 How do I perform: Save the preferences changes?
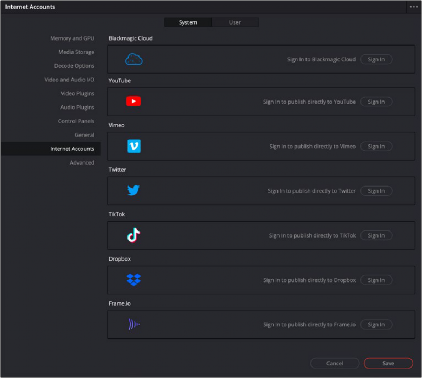tap(388, 363)
